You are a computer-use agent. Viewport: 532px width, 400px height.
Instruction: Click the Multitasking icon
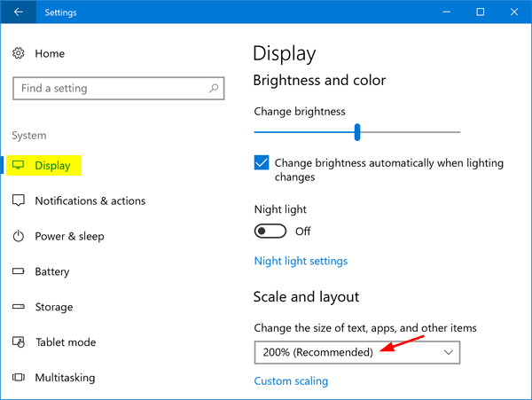coord(19,378)
